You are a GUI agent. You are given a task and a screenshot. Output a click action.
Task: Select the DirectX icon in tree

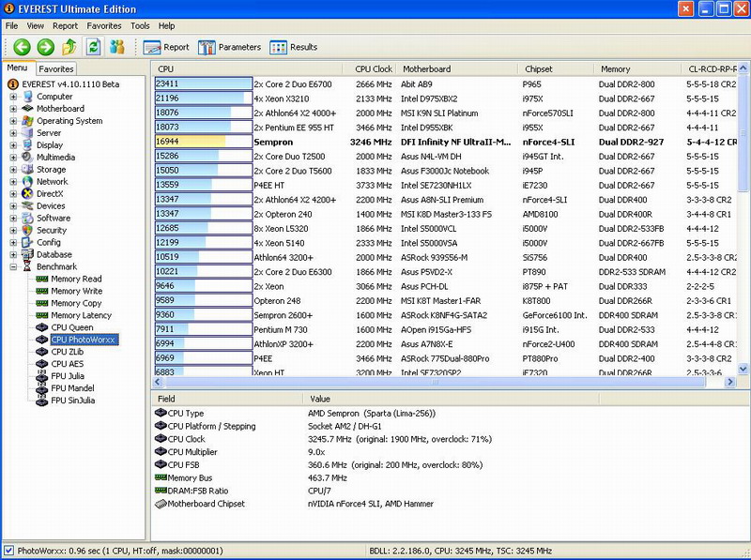click(28, 193)
